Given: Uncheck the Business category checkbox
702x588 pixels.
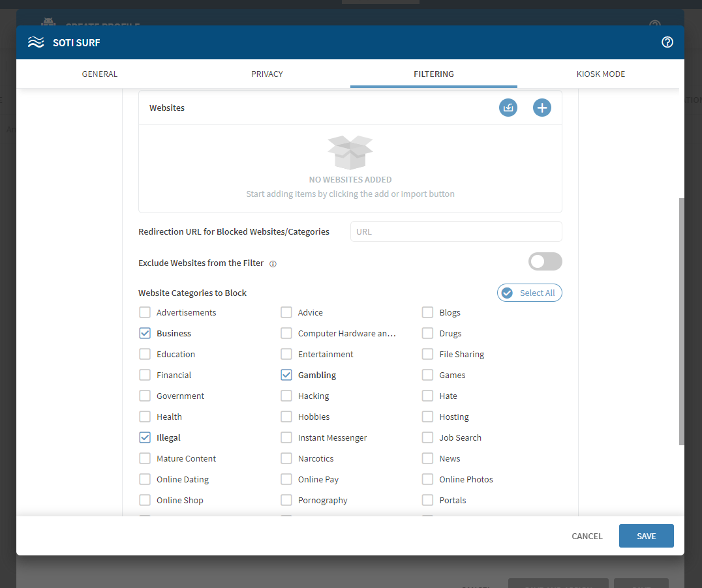Looking at the screenshot, I should [x=145, y=334].
